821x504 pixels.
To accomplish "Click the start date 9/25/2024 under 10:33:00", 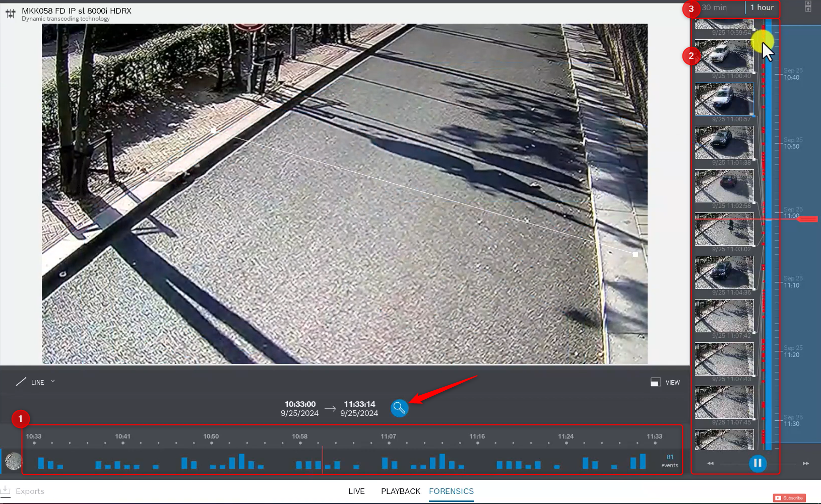I will 300,413.
